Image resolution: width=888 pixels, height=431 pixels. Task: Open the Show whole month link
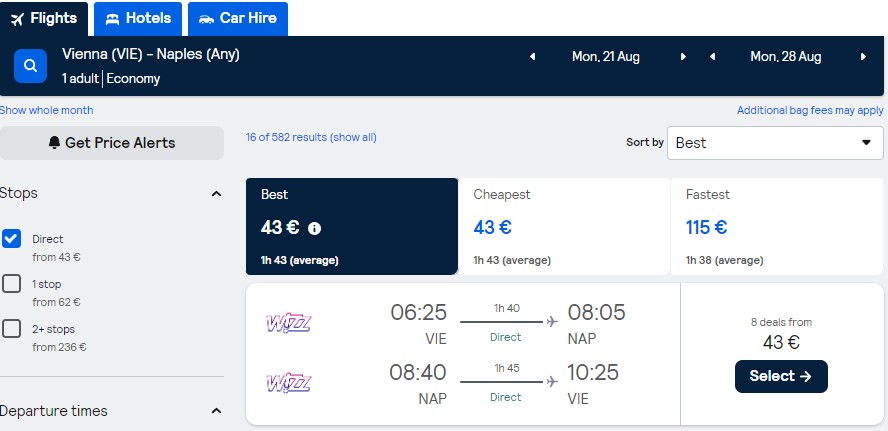click(x=46, y=110)
